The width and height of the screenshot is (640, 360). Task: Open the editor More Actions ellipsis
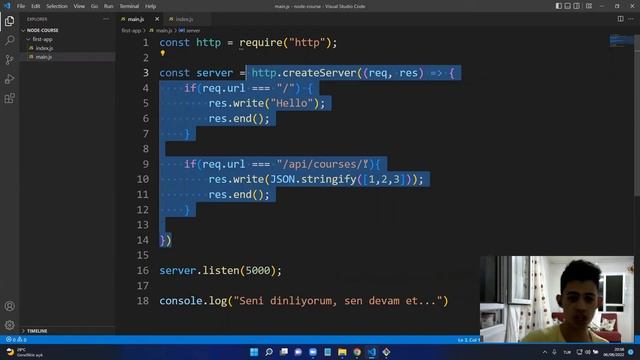click(631, 19)
